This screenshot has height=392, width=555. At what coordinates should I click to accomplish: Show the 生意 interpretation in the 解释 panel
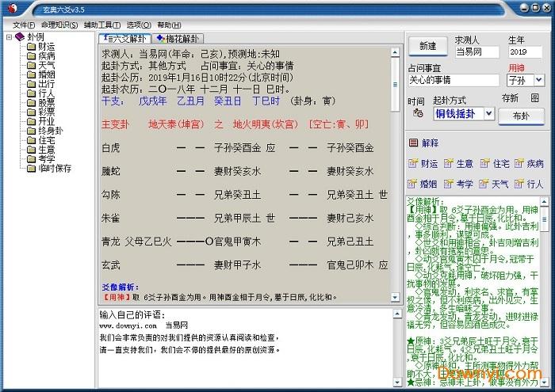[458, 164]
